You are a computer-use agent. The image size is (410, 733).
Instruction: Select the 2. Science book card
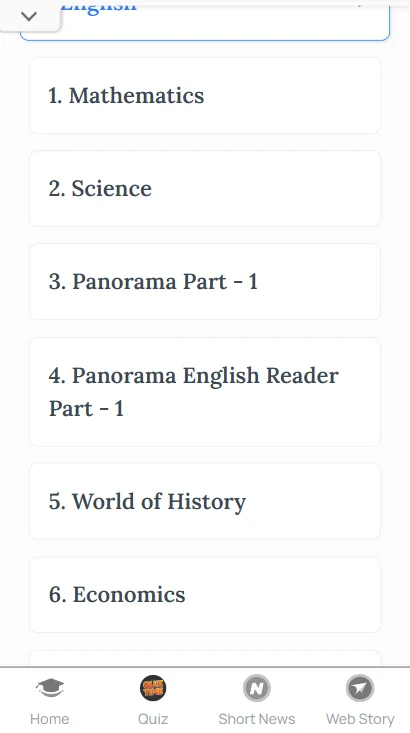pos(205,188)
